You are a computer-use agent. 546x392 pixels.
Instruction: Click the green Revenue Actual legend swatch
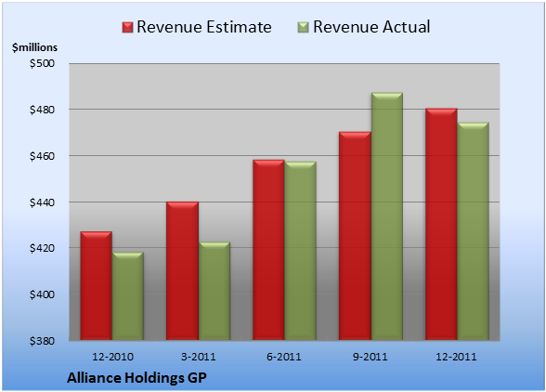pos(304,28)
